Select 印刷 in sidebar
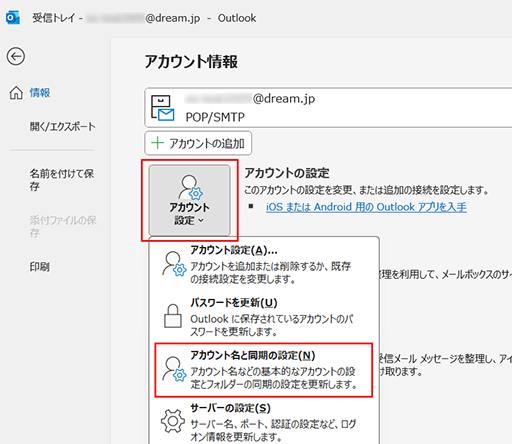The height and width of the screenshot is (444, 512). [x=40, y=267]
